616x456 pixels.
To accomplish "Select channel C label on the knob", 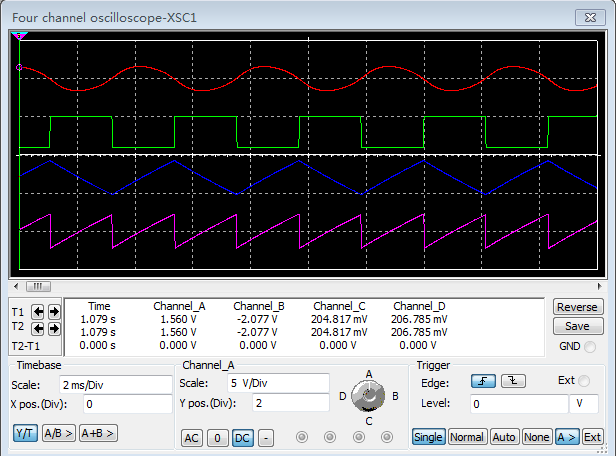I will coord(368,421).
